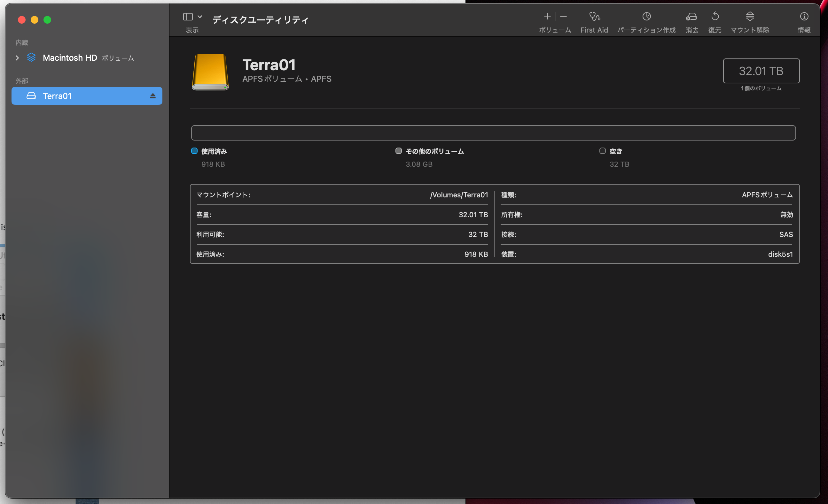Image resolution: width=828 pixels, height=504 pixels.
Task: Click the other volumes gray legend swatch
Action: 399,151
